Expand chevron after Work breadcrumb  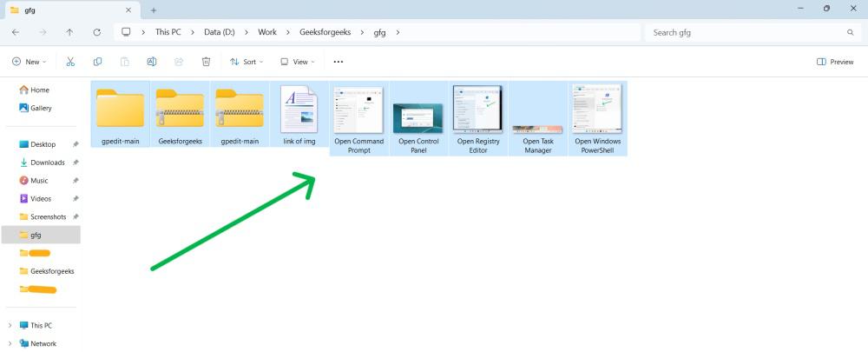coord(288,32)
